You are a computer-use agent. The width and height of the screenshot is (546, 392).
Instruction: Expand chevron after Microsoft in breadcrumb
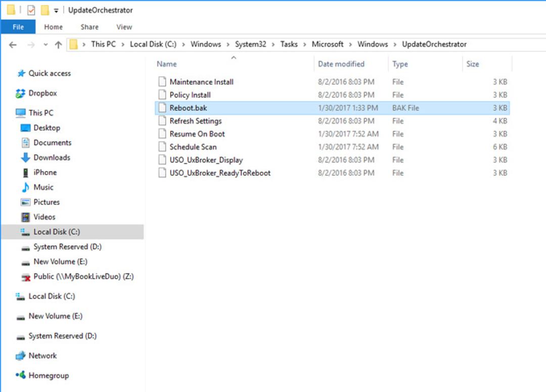point(350,45)
